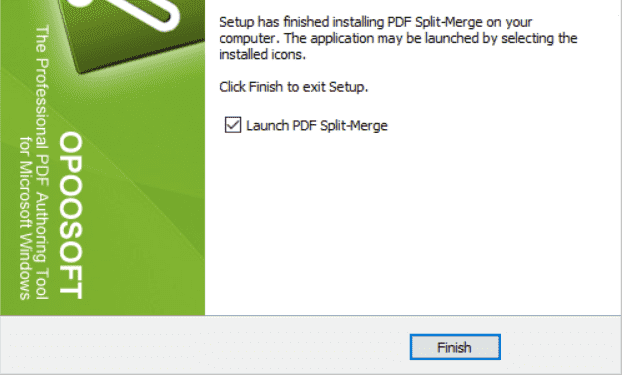Click the white paperclip logo graphic
This screenshot has height=375, width=624.
[x=131, y=12]
